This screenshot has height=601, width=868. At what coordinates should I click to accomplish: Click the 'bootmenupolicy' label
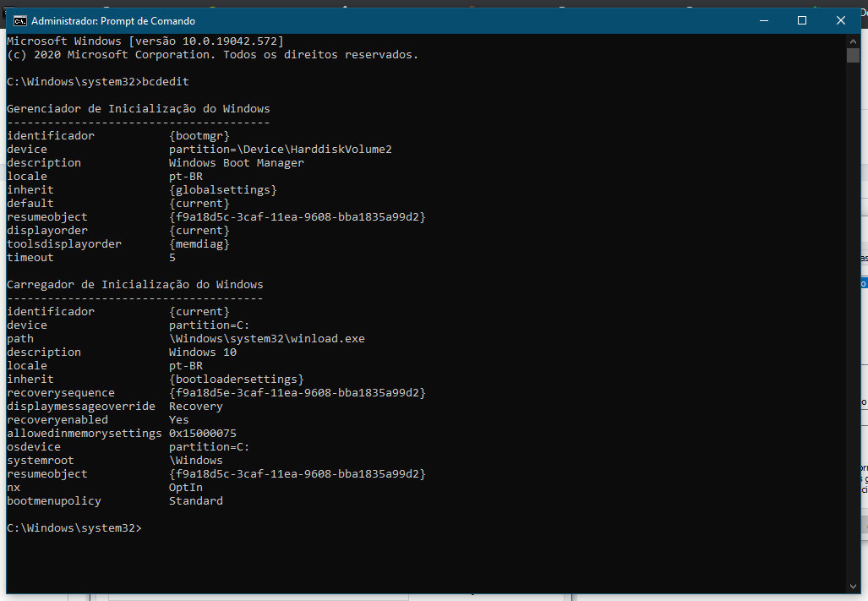click(54, 501)
